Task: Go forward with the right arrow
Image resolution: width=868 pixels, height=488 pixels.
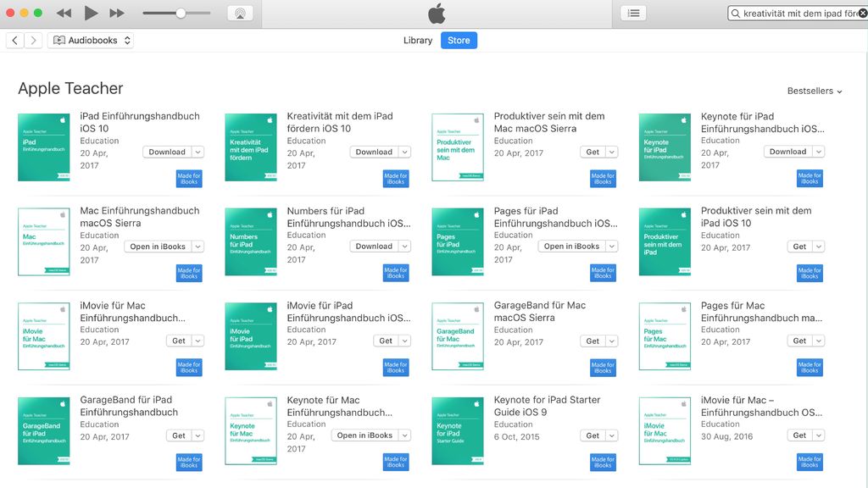Action: pos(33,41)
